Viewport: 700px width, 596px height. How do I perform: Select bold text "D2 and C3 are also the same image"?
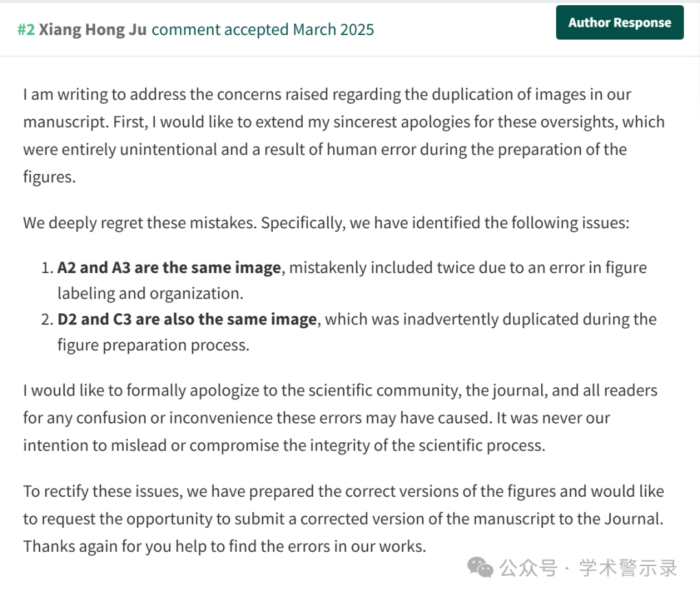(x=187, y=320)
